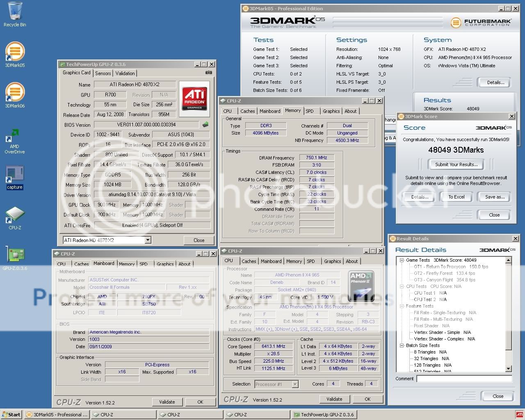Select Vertex Shader - Complex result row

pos(444,339)
